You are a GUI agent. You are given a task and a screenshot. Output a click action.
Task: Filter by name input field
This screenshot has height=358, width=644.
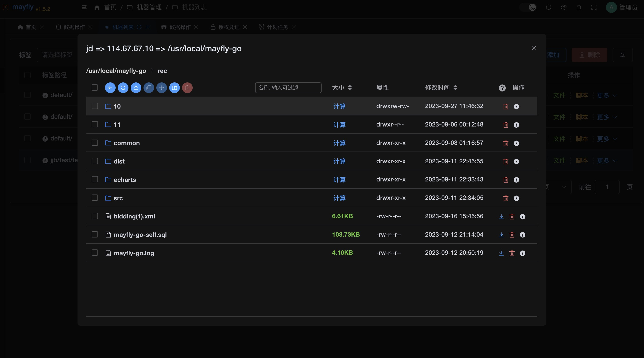coord(288,88)
